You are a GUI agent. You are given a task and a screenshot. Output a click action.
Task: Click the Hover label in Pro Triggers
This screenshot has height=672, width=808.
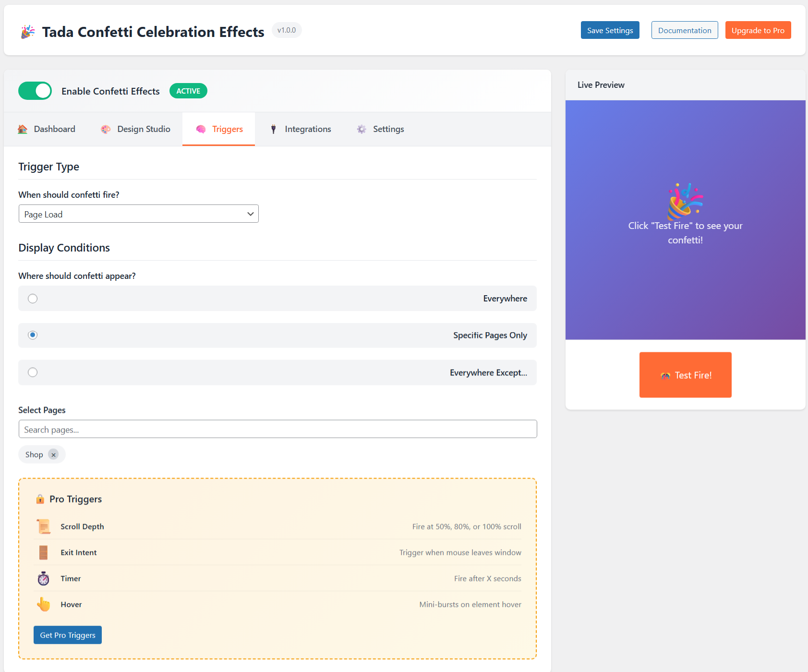[x=71, y=604]
